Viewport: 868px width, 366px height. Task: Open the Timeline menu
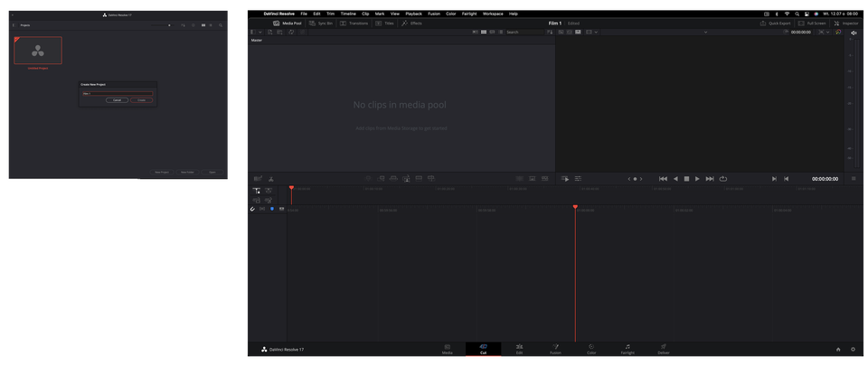(348, 14)
